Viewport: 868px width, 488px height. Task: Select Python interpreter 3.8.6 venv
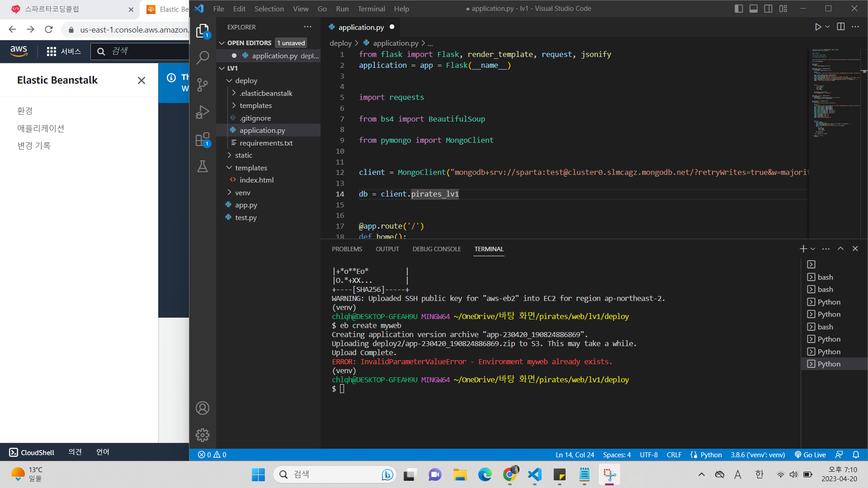(x=758, y=455)
